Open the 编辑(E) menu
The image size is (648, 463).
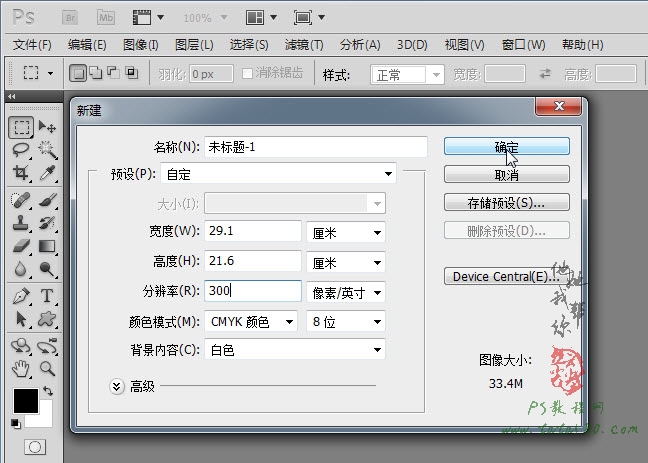(x=87, y=45)
